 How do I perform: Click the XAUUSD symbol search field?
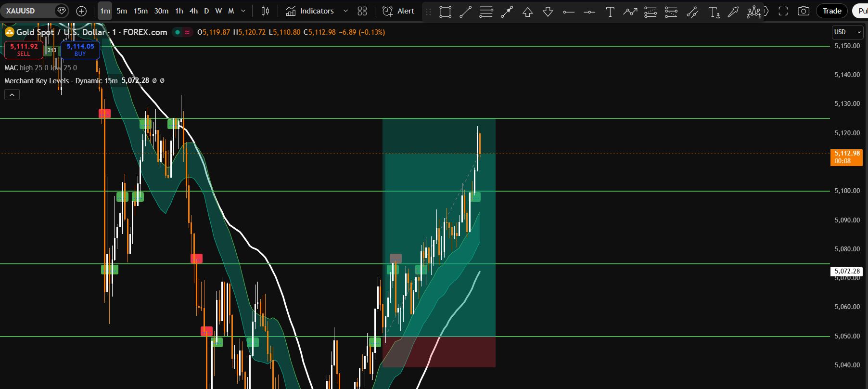pyautogui.click(x=29, y=11)
